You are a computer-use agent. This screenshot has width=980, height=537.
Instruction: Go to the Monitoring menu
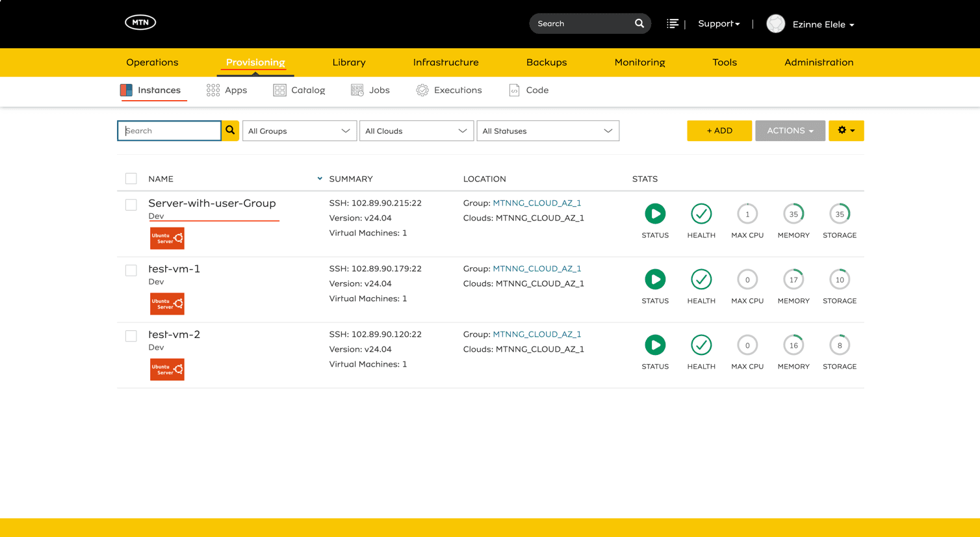(x=639, y=62)
